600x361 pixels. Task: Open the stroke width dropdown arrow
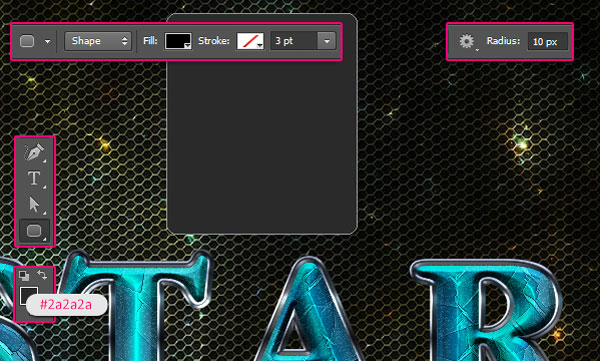coord(327,41)
